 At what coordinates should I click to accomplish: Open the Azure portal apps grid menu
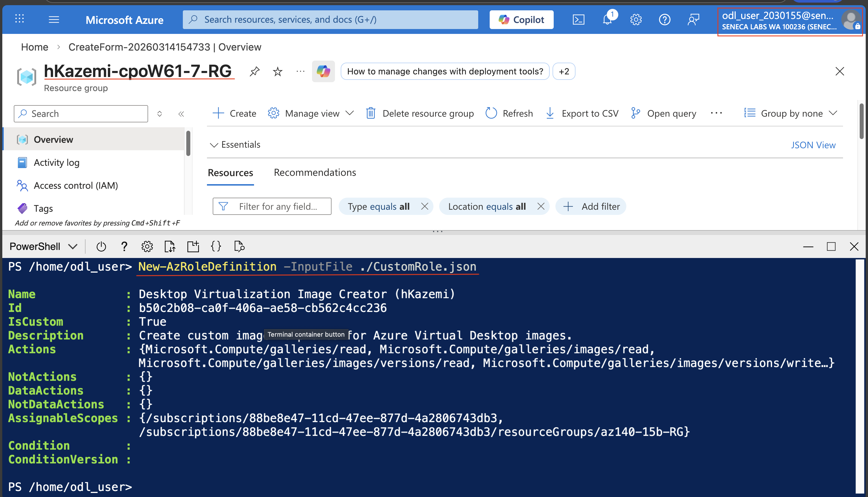pyautogui.click(x=20, y=19)
